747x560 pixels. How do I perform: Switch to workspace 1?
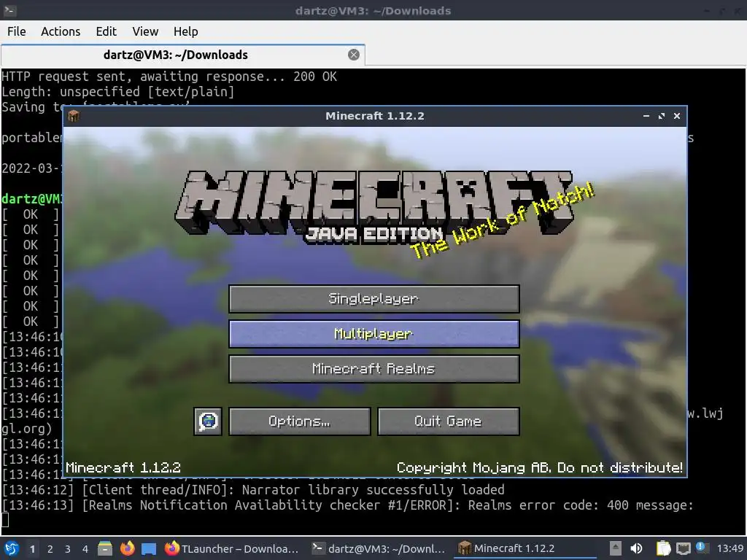[32, 549]
